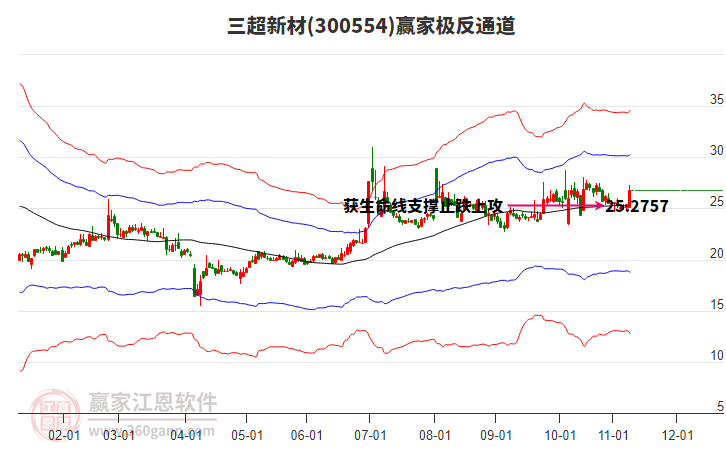
Task: Click the 04-01 date axis label
Action: click(186, 435)
